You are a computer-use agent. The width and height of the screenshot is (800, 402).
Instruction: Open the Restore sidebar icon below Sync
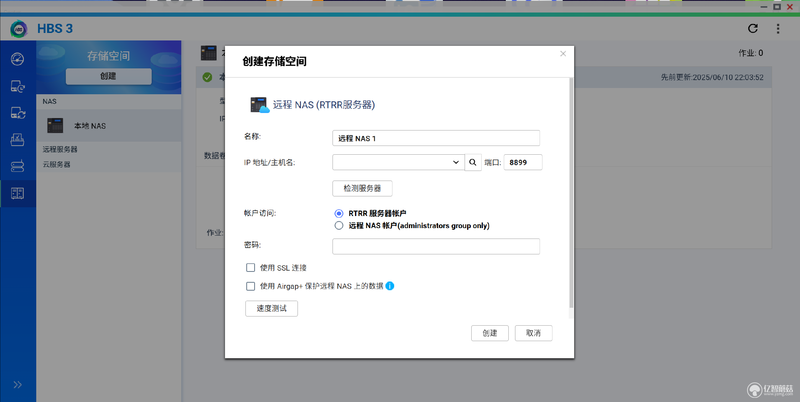click(17, 139)
